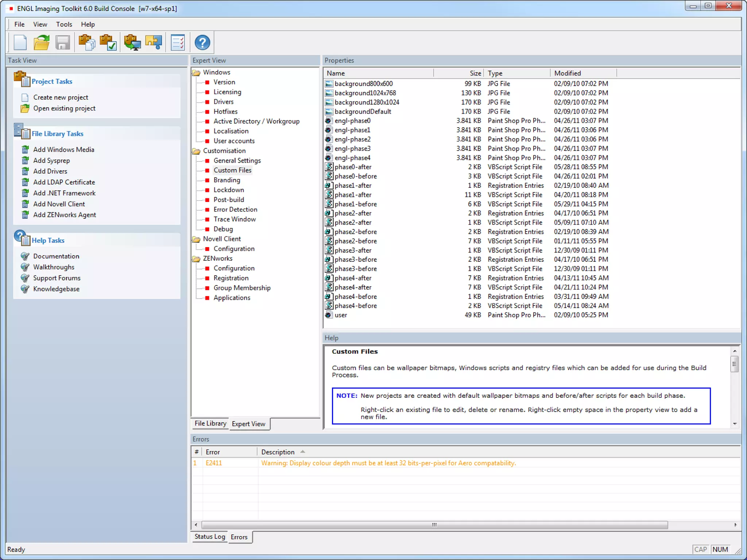Image resolution: width=747 pixels, height=560 pixels.
Task: Select Branding in the Expert View tree
Action: 227,180
